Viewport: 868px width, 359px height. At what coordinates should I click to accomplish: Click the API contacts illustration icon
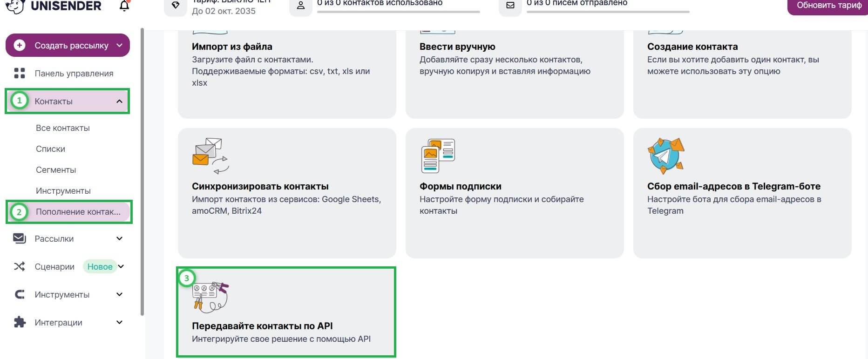[210, 296]
